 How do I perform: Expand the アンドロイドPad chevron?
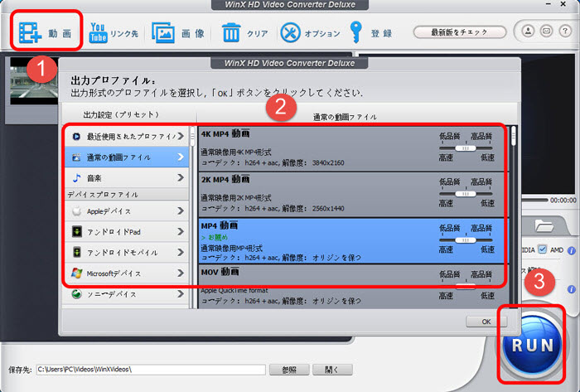tap(181, 231)
